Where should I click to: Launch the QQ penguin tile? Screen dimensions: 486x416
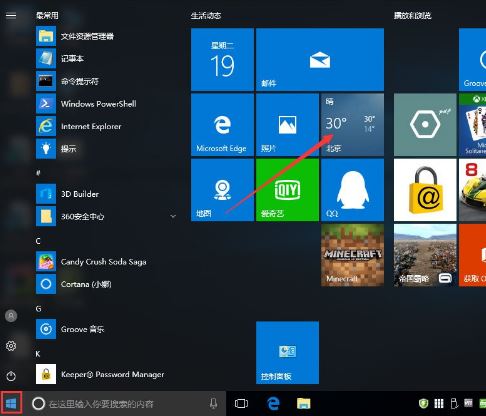pyautogui.click(x=352, y=190)
